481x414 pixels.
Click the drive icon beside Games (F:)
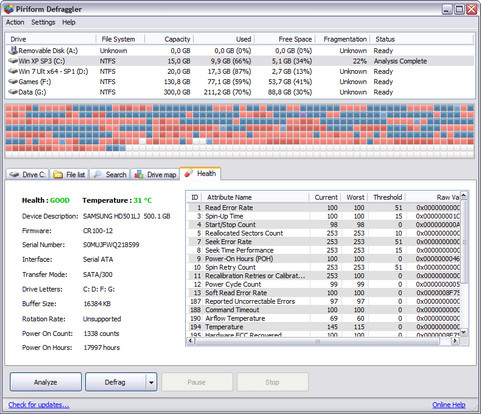point(13,82)
